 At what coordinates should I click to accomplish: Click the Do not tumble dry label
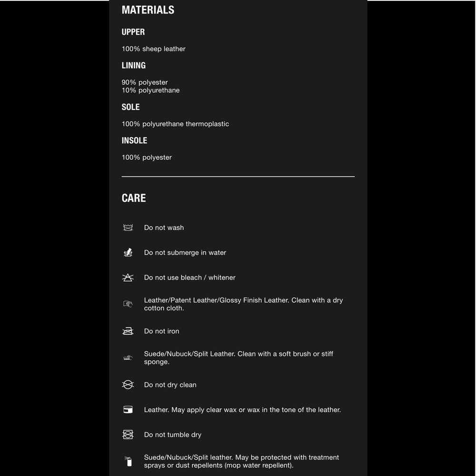[172, 435]
